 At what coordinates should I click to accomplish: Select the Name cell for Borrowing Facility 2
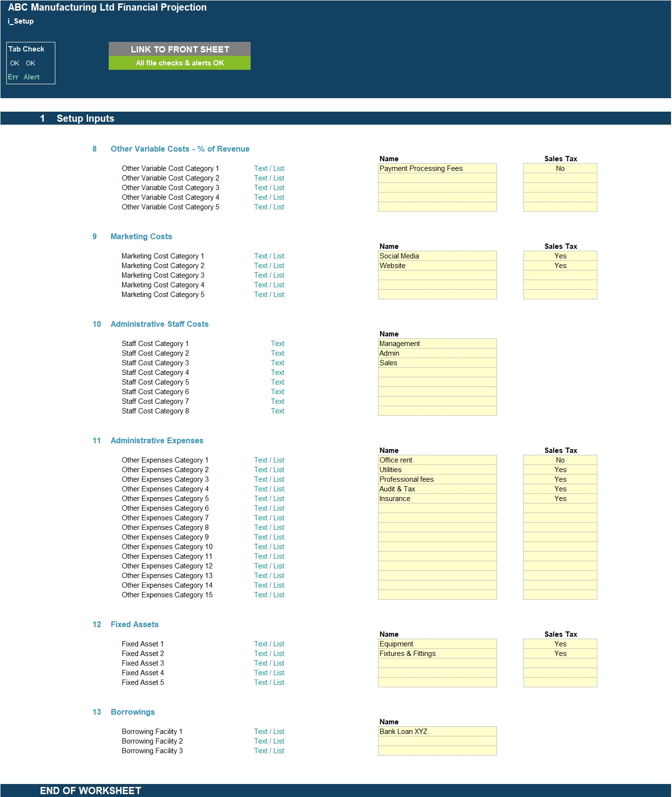pyautogui.click(x=437, y=741)
